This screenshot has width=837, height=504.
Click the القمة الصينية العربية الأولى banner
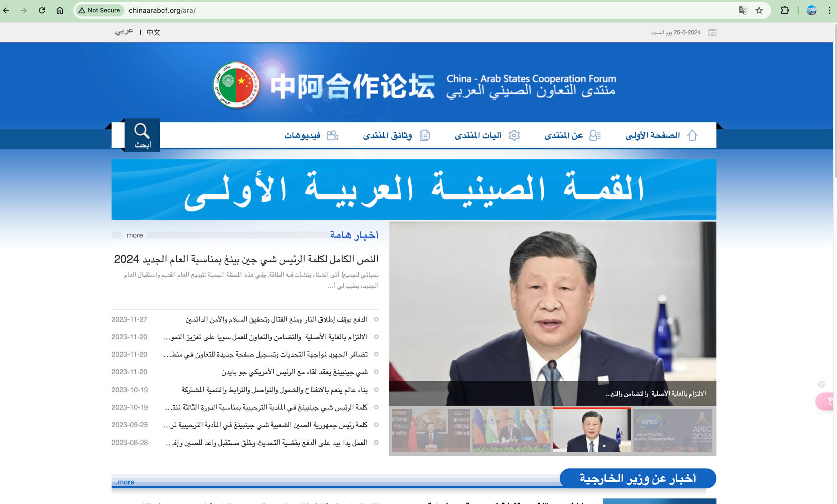[413, 190]
